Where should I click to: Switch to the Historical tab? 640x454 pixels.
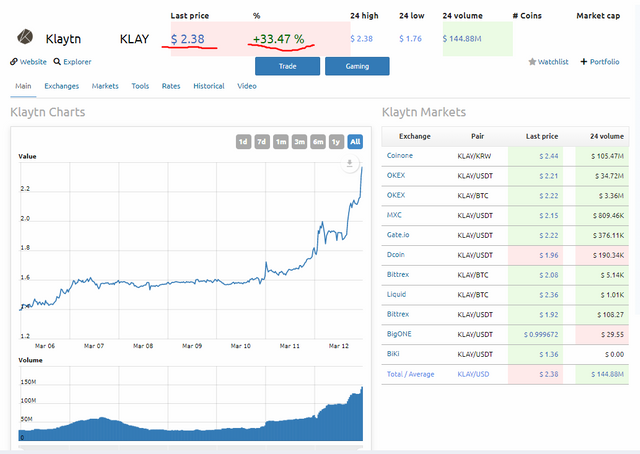pos(209,86)
